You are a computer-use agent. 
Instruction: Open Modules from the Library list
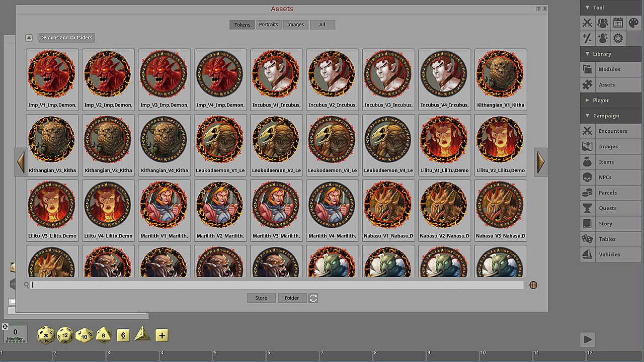pyautogui.click(x=618, y=69)
